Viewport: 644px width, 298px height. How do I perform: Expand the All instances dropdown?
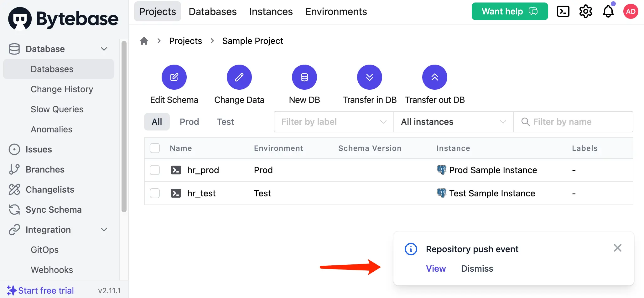click(453, 122)
